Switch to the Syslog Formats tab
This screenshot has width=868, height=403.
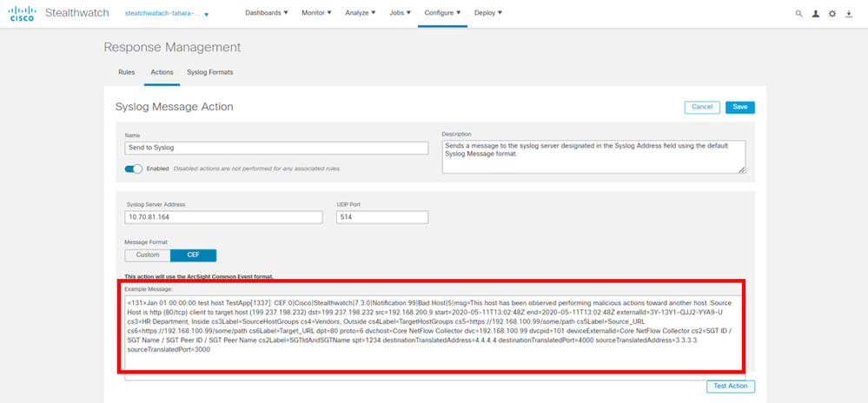209,72
